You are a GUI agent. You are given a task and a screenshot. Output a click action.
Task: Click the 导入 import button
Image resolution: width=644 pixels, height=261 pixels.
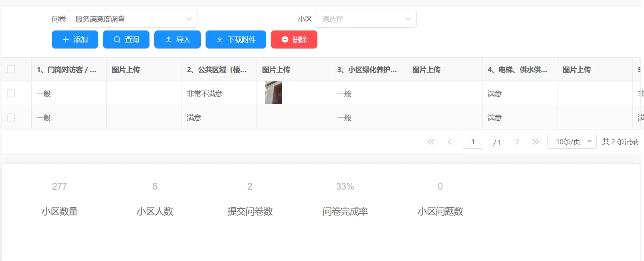[177, 40]
